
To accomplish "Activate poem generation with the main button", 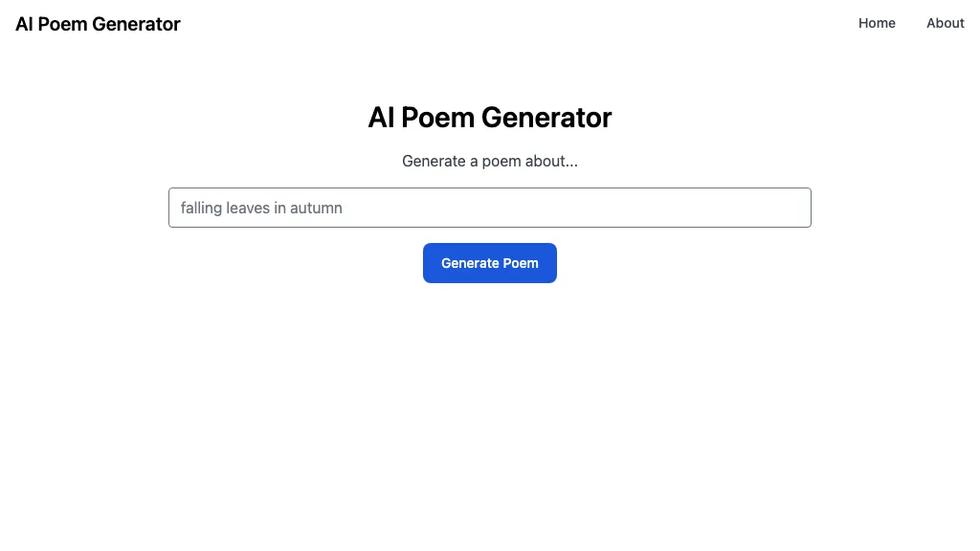I will [x=489, y=262].
